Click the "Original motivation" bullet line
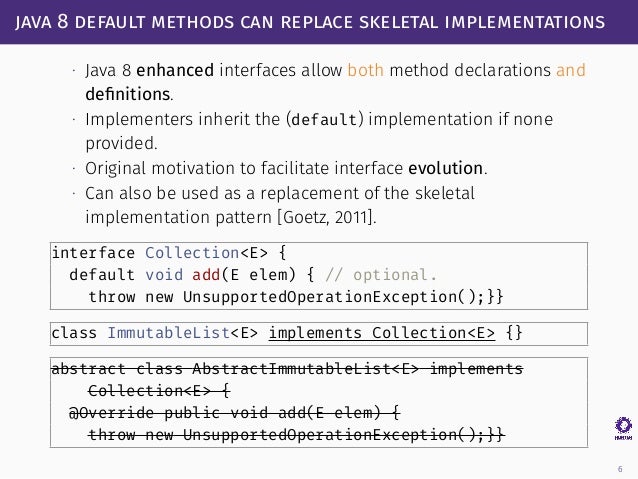Image resolution: width=638 pixels, height=479 pixels. tap(286, 168)
